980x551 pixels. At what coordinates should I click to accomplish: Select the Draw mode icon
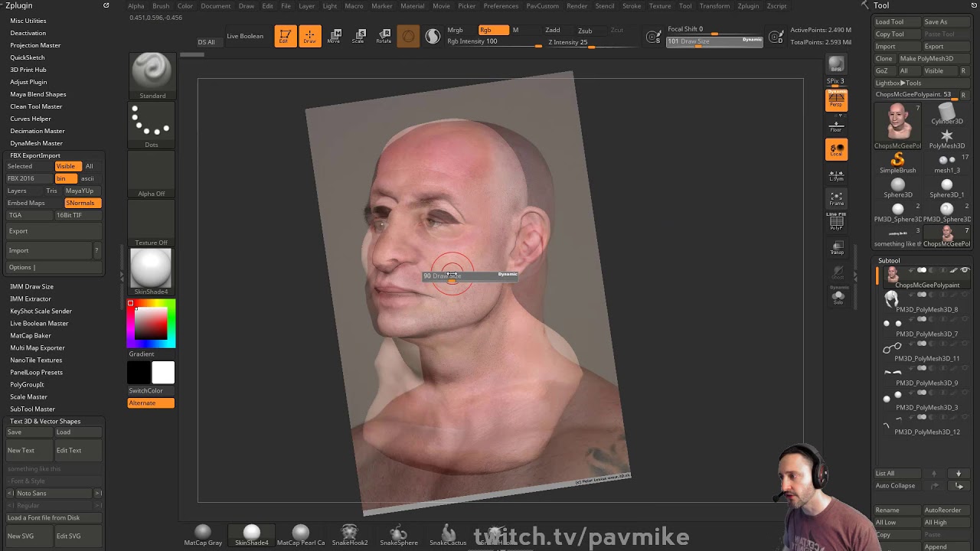click(309, 36)
